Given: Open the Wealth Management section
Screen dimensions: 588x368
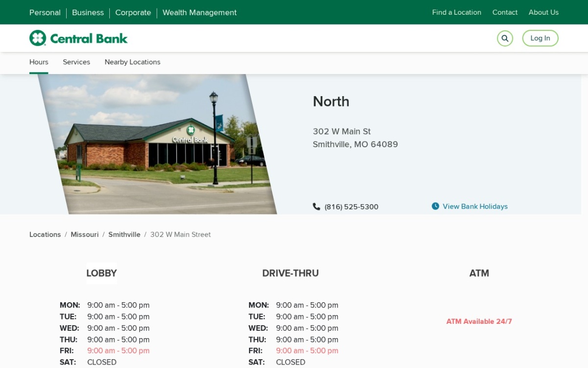Looking at the screenshot, I should (199, 13).
